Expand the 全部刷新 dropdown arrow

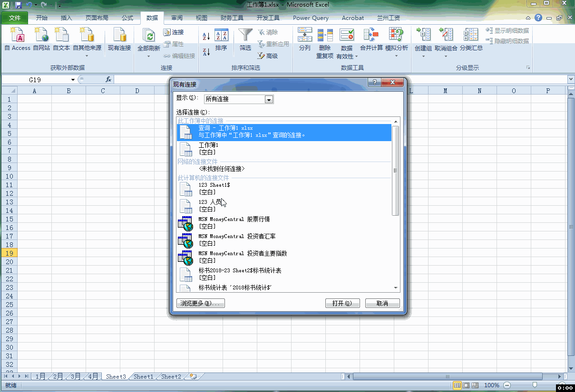coord(148,56)
